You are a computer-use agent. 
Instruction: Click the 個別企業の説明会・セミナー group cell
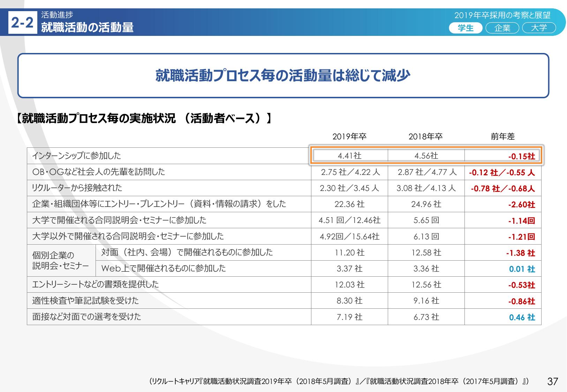tap(61, 261)
